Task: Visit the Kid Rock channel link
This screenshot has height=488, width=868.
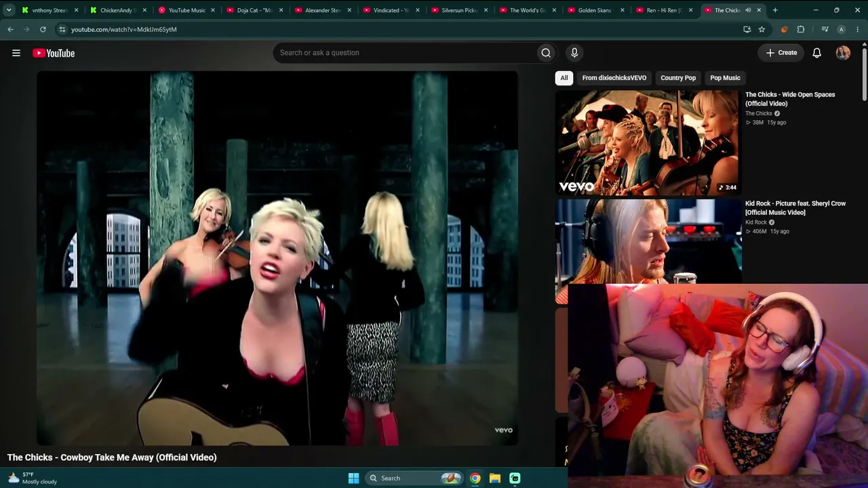Action: point(756,222)
